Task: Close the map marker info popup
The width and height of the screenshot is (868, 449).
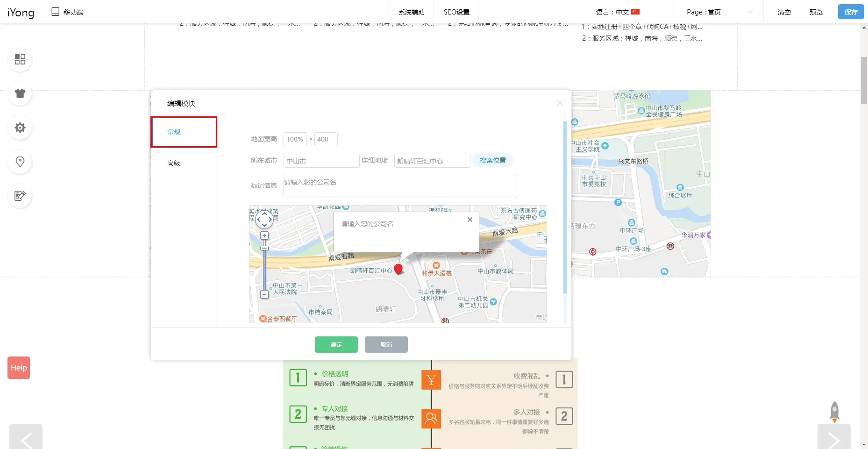Action: pyautogui.click(x=470, y=220)
